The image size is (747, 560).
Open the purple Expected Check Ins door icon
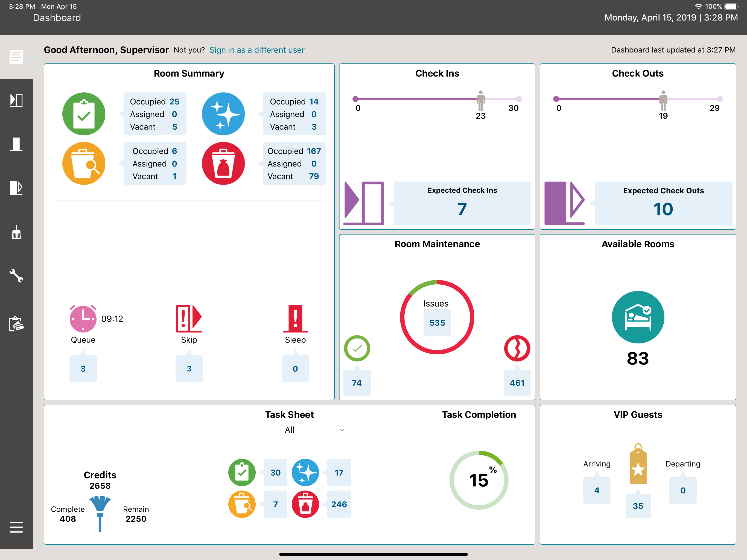[x=364, y=203]
